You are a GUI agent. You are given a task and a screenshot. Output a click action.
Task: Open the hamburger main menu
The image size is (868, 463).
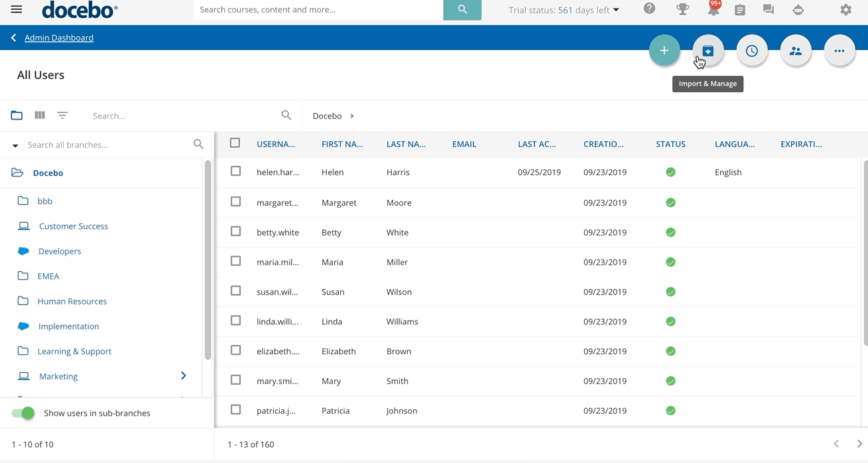tap(17, 10)
